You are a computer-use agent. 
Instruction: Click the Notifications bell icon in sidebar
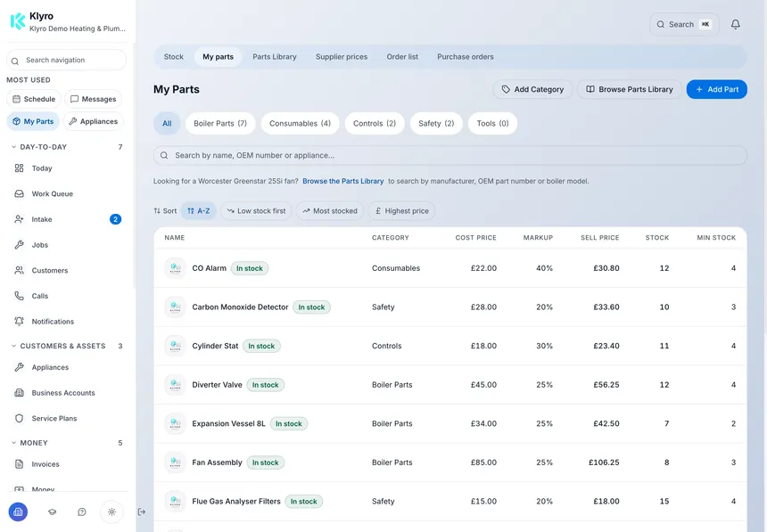19,322
